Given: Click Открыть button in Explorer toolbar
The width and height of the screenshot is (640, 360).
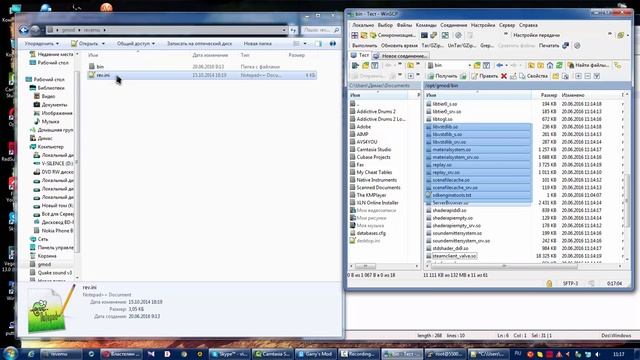Looking at the screenshot, I should 88,43.
